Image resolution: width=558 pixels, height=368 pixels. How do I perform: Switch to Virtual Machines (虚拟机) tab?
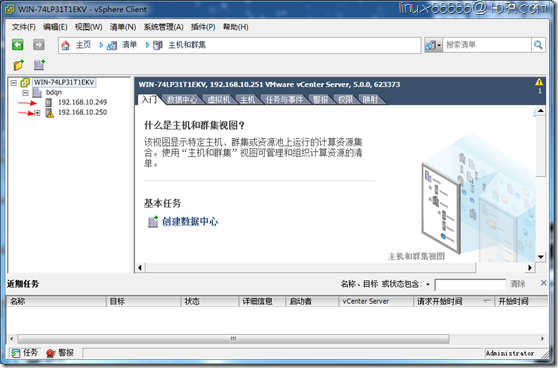coord(219,100)
